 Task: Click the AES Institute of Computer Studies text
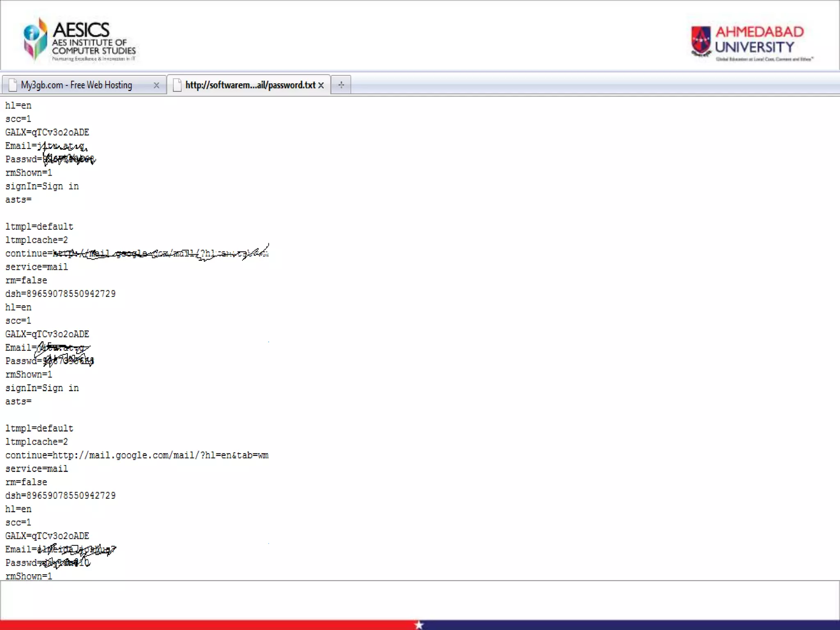[94, 47]
